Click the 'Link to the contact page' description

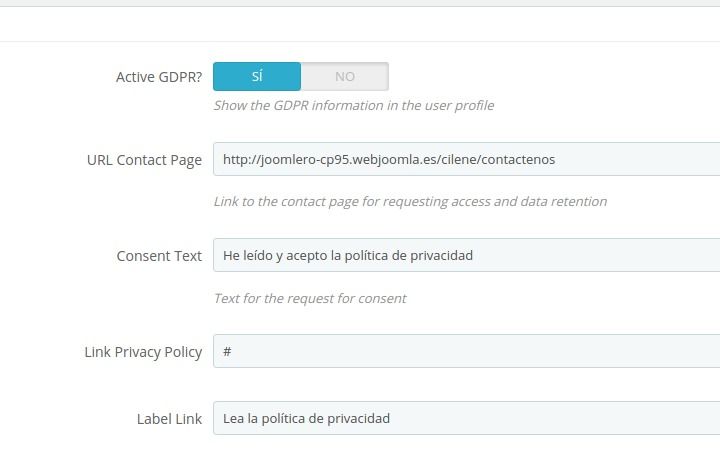[410, 202]
